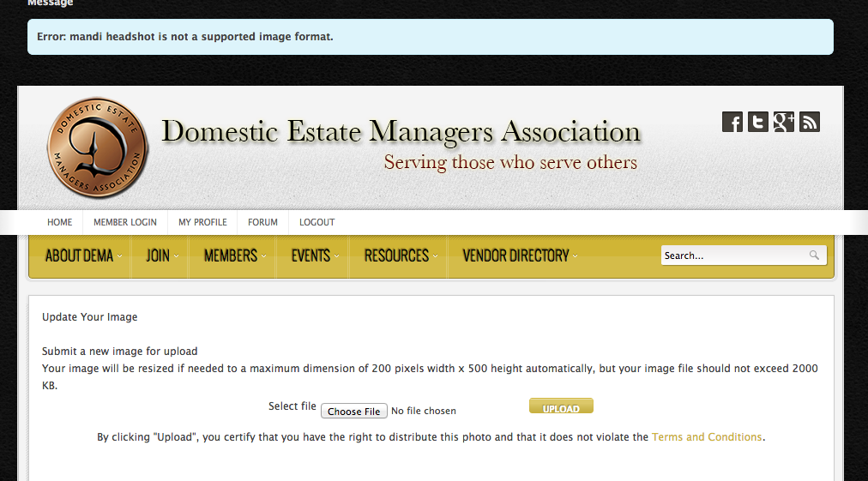Click the Choose File button

pos(353,411)
